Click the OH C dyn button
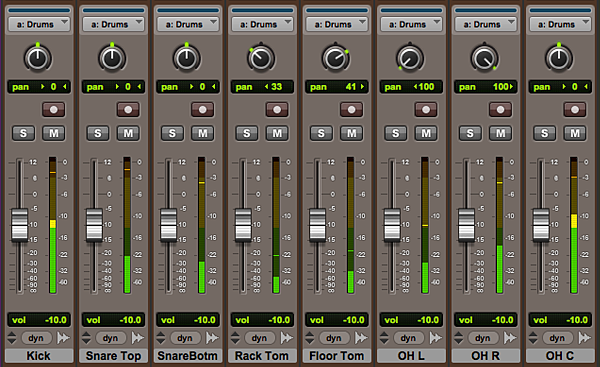Viewport: 600px width, 367px height. pyautogui.click(x=557, y=338)
